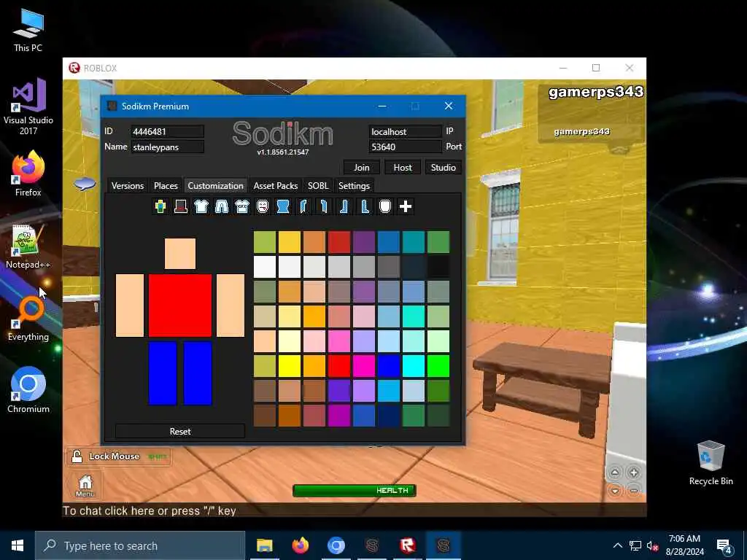Click gamerps343 in the player list
Viewport: 747px width, 560px height.
tap(581, 131)
